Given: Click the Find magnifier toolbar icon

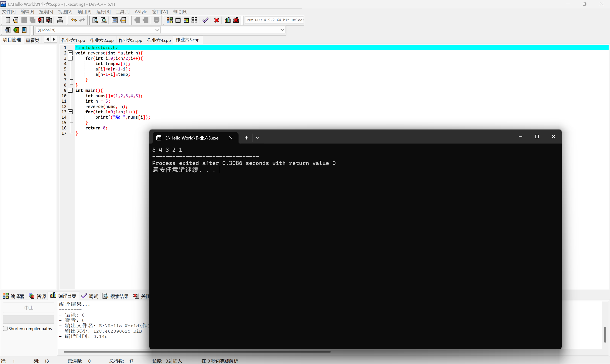Looking at the screenshot, I should [95, 20].
